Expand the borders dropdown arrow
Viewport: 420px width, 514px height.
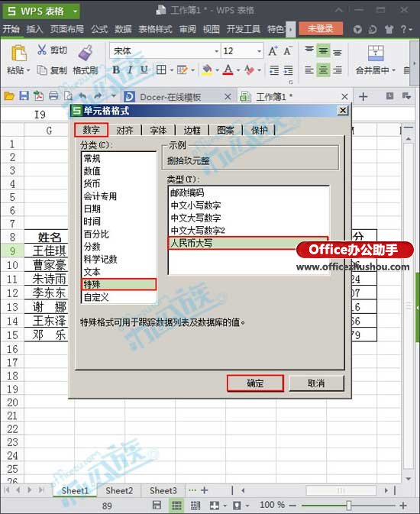[172, 70]
